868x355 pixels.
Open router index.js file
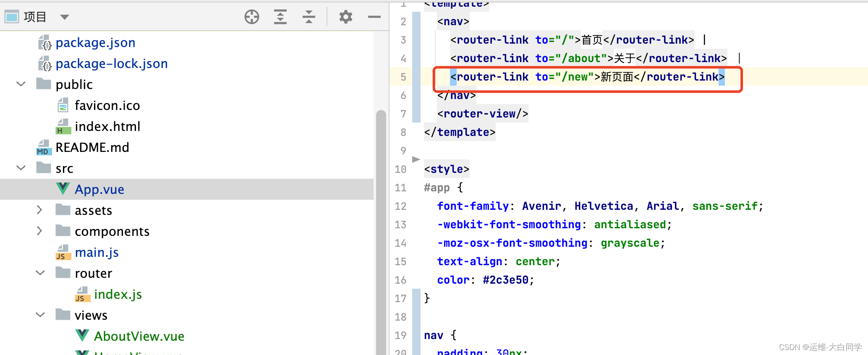click(x=118, y=295)
